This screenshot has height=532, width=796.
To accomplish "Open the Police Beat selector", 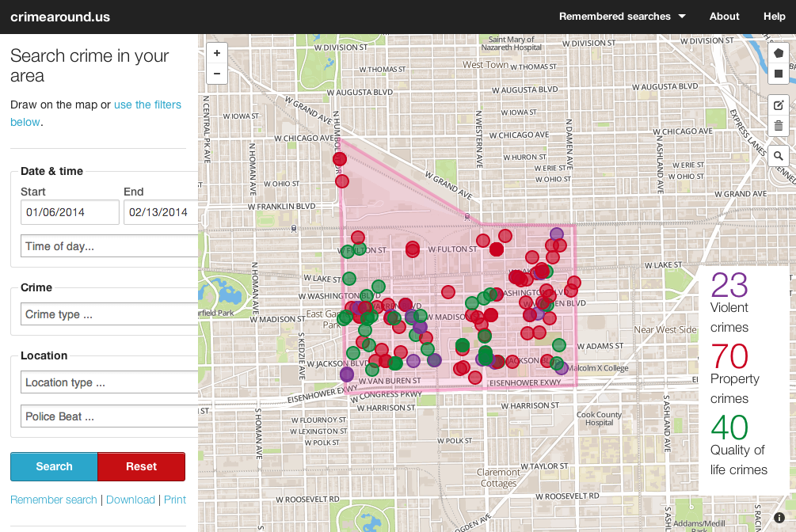I will 109,416.
